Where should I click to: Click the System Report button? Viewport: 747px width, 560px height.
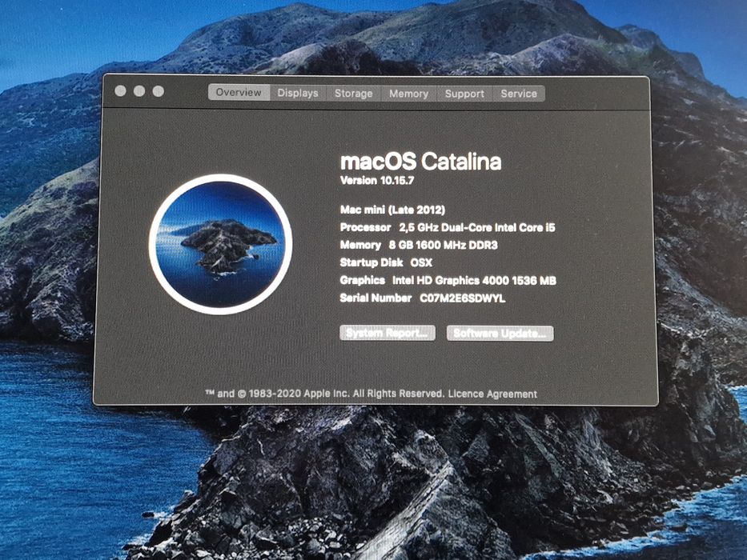[x=388, y=333]
